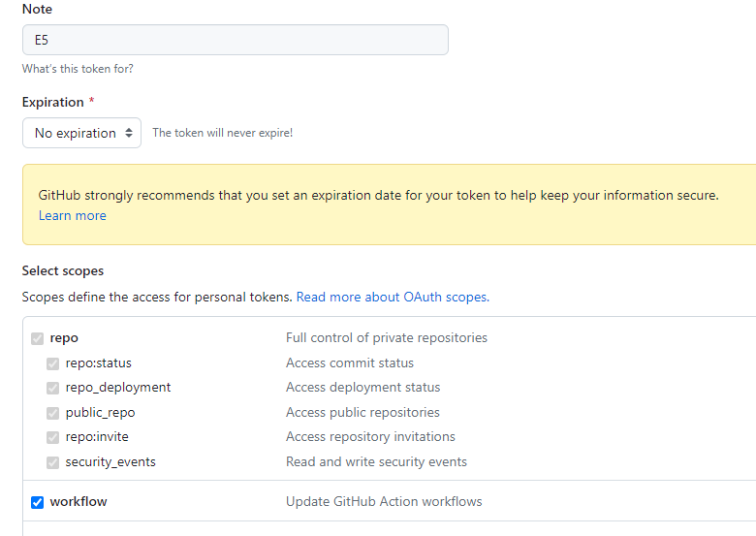Click the security_events scope label
The width and height of the screenshot is (756, 536).
pos(110,461)
